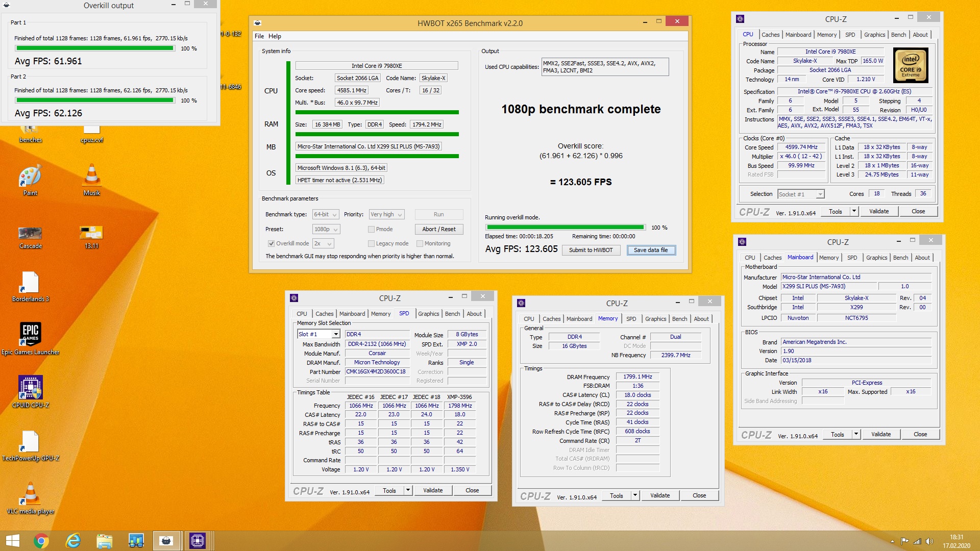The width and height of the screenshot is (980, 551).
Task: Click the Part Number CMK16GX4M2D3600C18 field
Action: 377,371
